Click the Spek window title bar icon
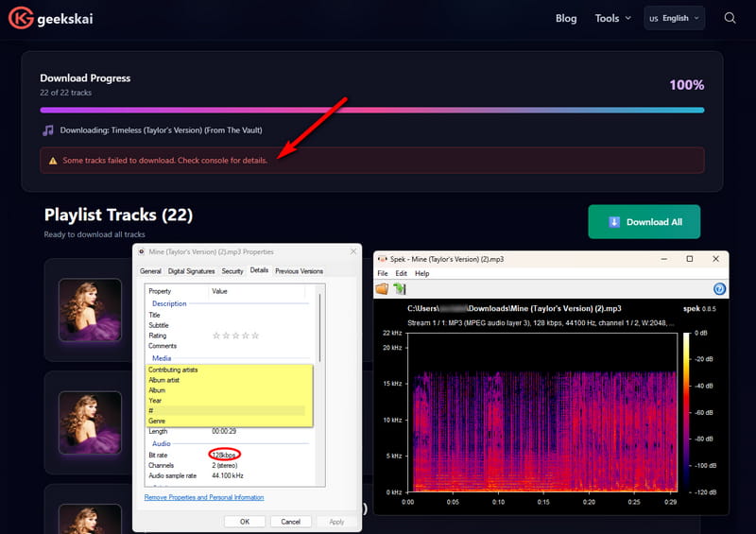 tap(382, 259)
